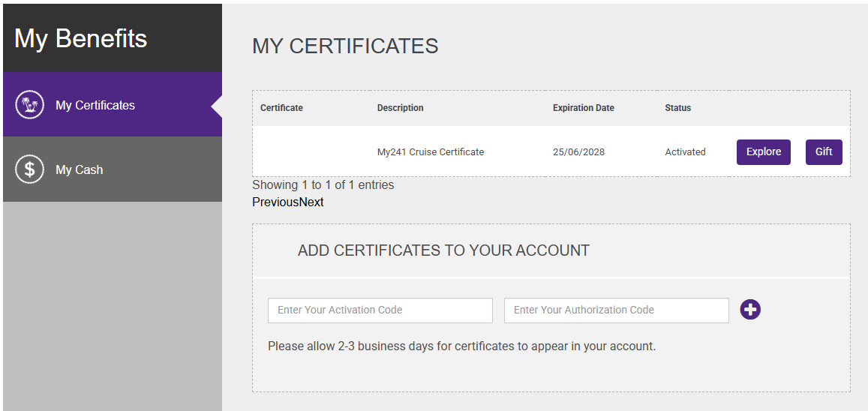
Task: Open the My Certificates sidebar tab
Action: pos(95,105)
